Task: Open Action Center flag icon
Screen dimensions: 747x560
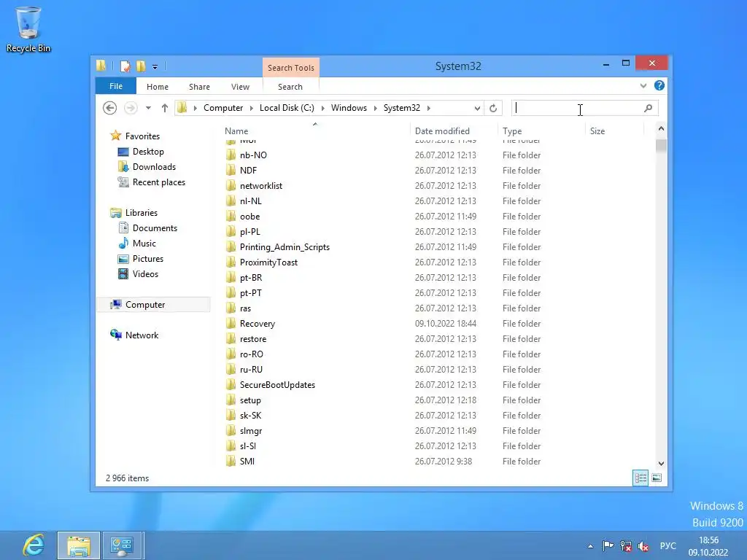Action: 608,546
